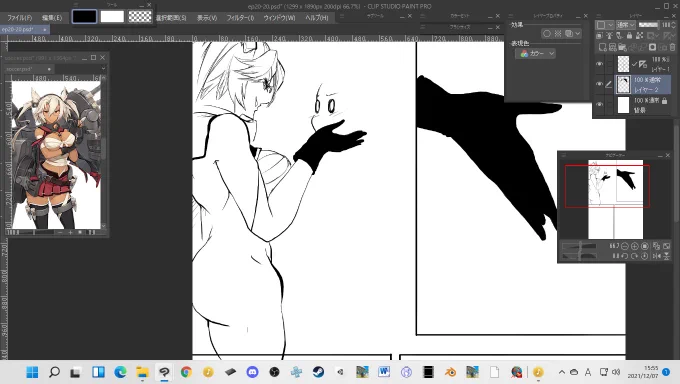Zoom out in the Navigator panel
The image size is (680, 384).
point(624,246)
